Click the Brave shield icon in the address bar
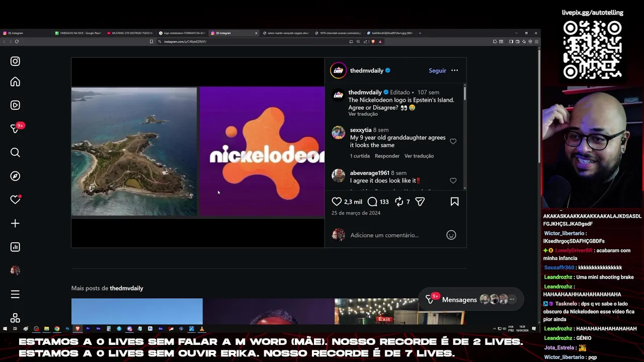Viewport: 644px width, 362px height. coord(373,41)
